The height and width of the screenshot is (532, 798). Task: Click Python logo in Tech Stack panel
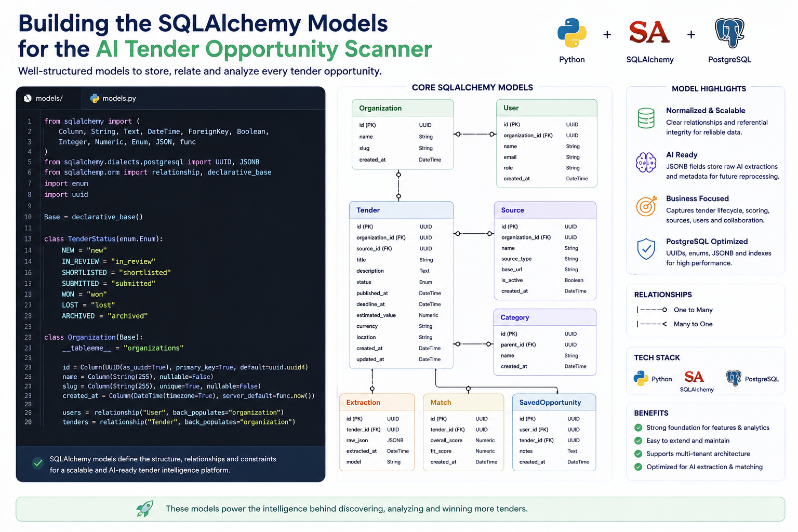pos(641,378)
